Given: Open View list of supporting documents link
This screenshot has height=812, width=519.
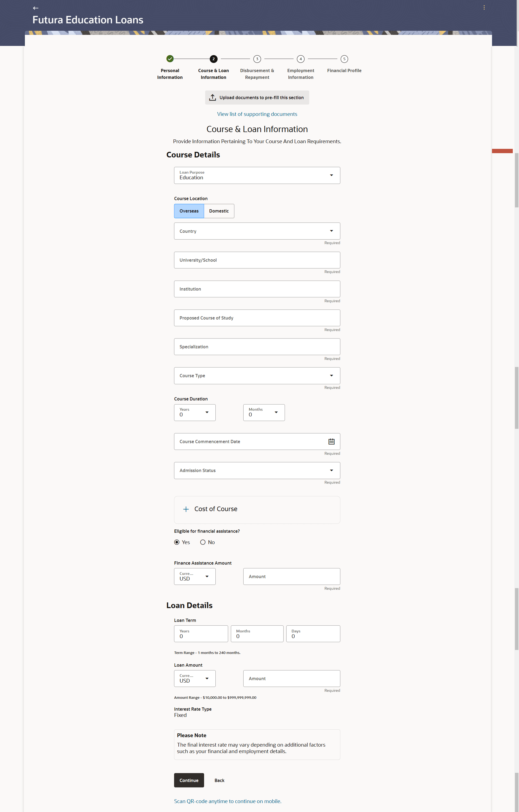Looking at the screenshot, I should (257, 114).
